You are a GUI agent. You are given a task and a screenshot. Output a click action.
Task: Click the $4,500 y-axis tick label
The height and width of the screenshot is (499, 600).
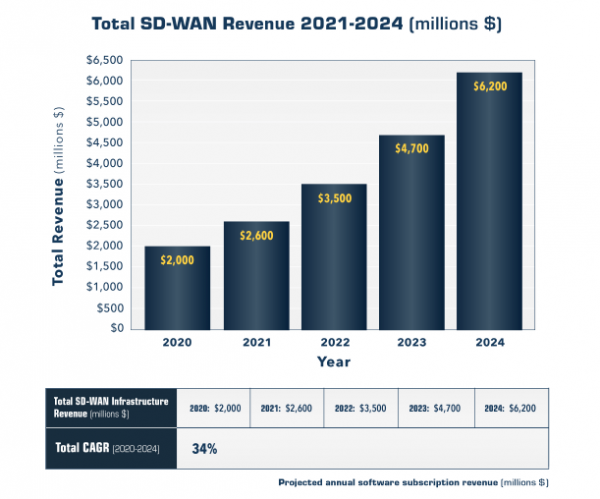pyautogui.click(x=104, y=142)
